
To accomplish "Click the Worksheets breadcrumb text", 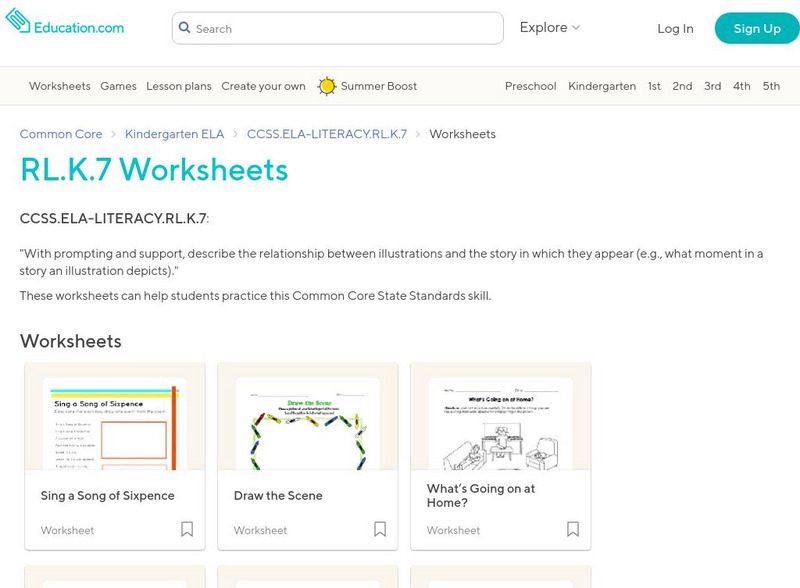I will pyautogui.click(x=462, y=134).
